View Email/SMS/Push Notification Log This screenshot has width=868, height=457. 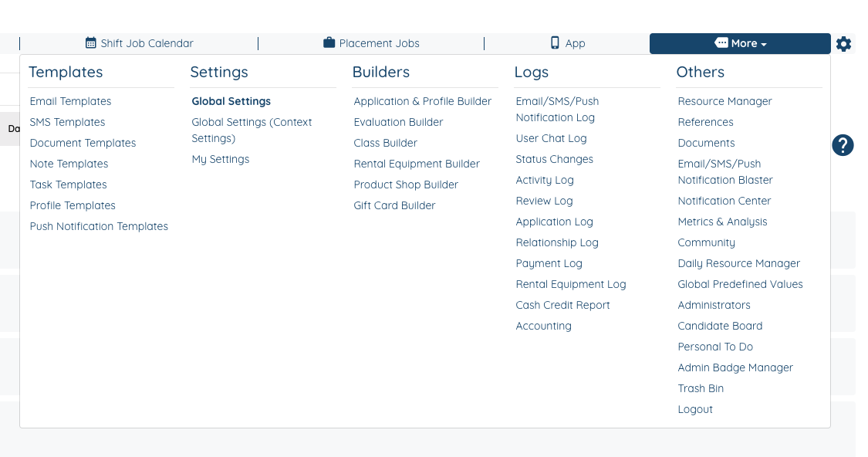[557, 109]
